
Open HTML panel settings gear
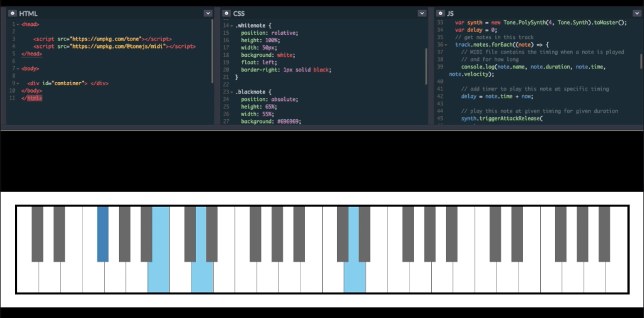pyautogui.click(x=12, y=13)
